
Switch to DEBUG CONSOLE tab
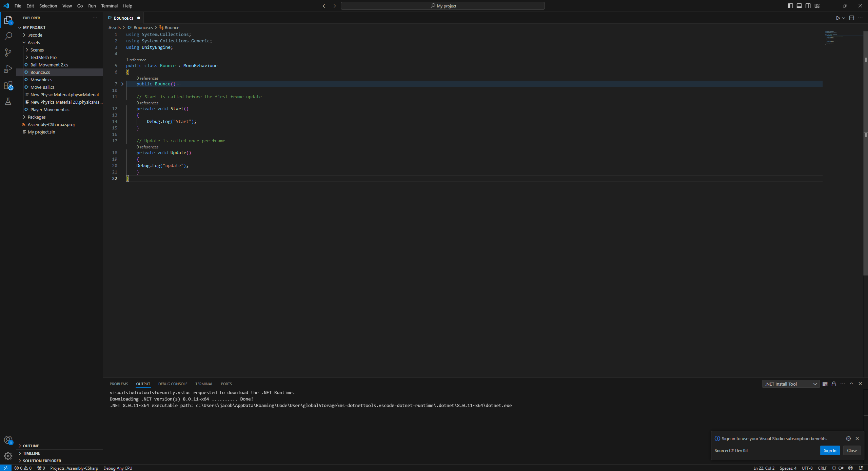173,384
